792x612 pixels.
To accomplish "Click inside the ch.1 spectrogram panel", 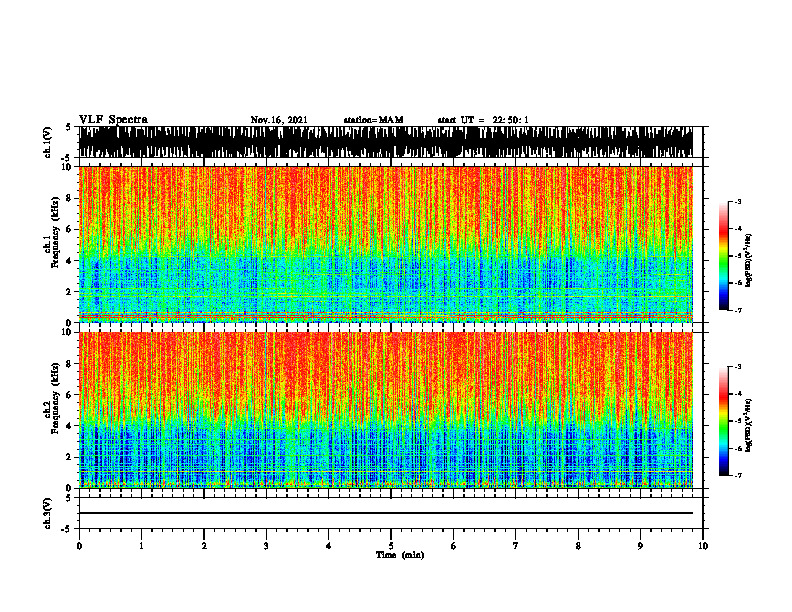I will tap(385, 244).
